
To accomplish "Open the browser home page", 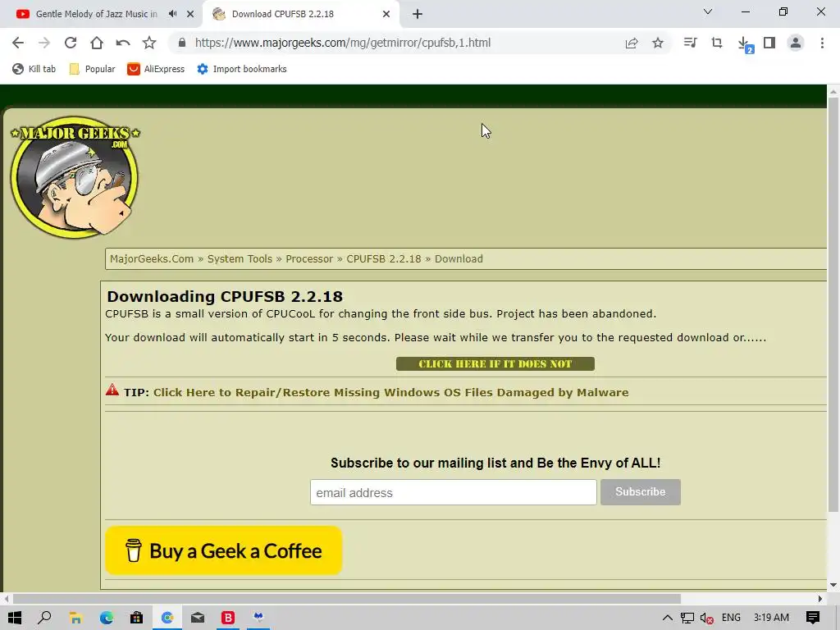I will coord(97,43).
